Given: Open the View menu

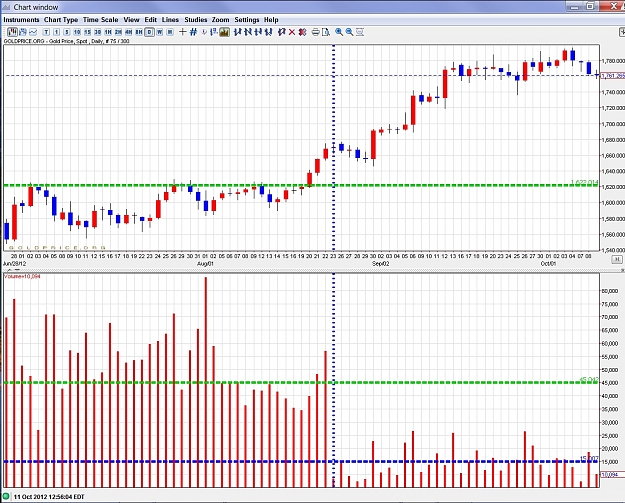Looking at the screenshot, I should (x=131, y=20).
